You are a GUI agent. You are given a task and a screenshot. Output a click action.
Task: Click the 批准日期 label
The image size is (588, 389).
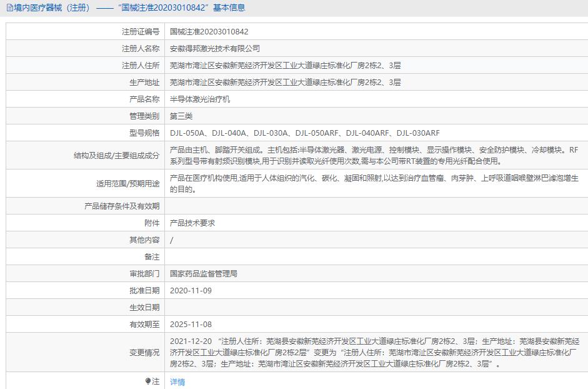tap(144, 291)
